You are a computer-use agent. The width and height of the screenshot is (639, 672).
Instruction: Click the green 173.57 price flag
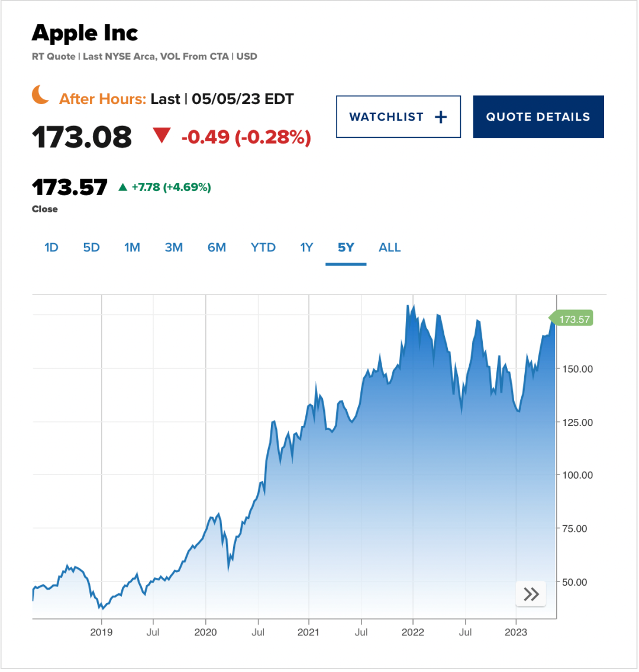coord(572,319)
